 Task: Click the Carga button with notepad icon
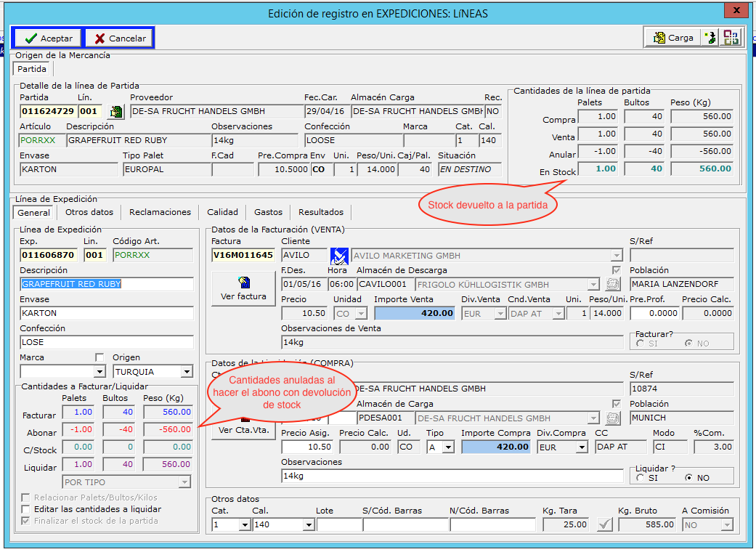[x=672, y=38]
